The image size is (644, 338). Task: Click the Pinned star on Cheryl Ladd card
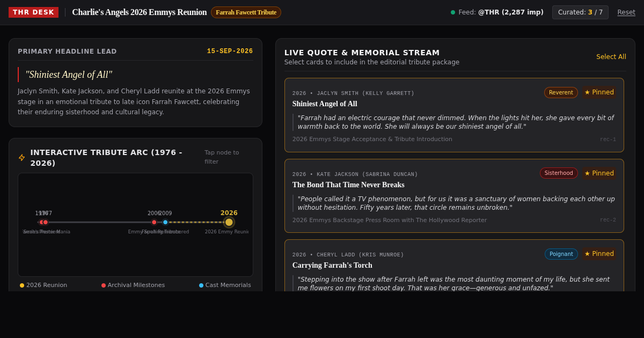[599, 254]
